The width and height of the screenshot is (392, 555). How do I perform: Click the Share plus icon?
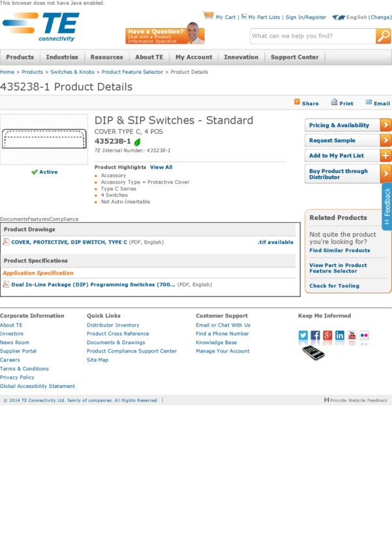(297, 103)
